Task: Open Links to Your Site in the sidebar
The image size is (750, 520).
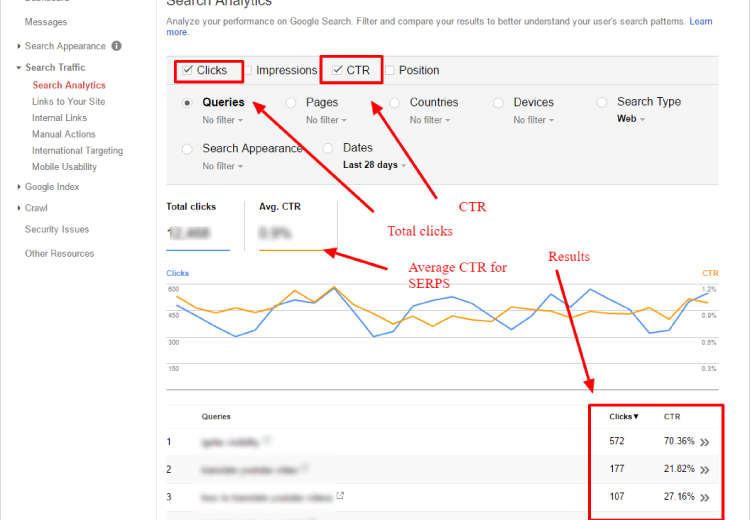Action: pyautogui.click(x=68, y=102)
